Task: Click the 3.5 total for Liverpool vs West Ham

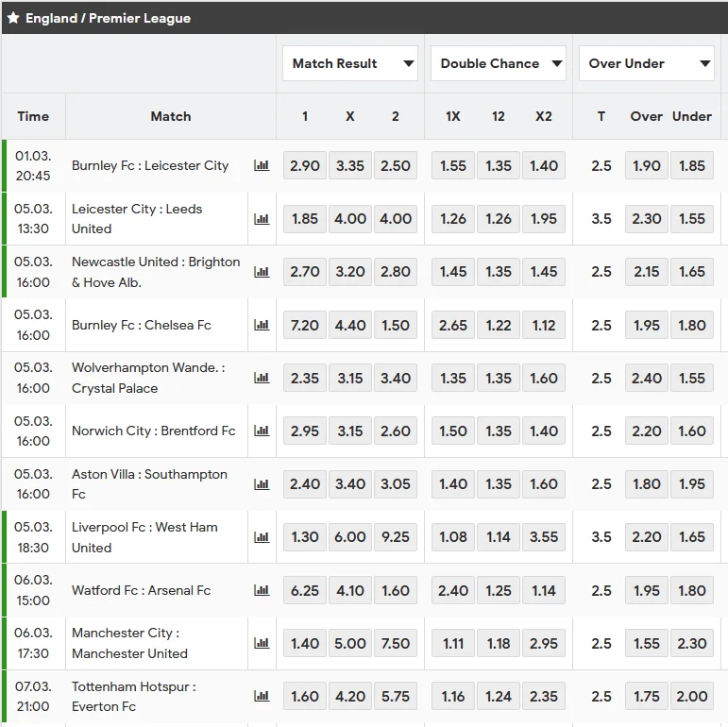Action: click(x=601, y=537)
